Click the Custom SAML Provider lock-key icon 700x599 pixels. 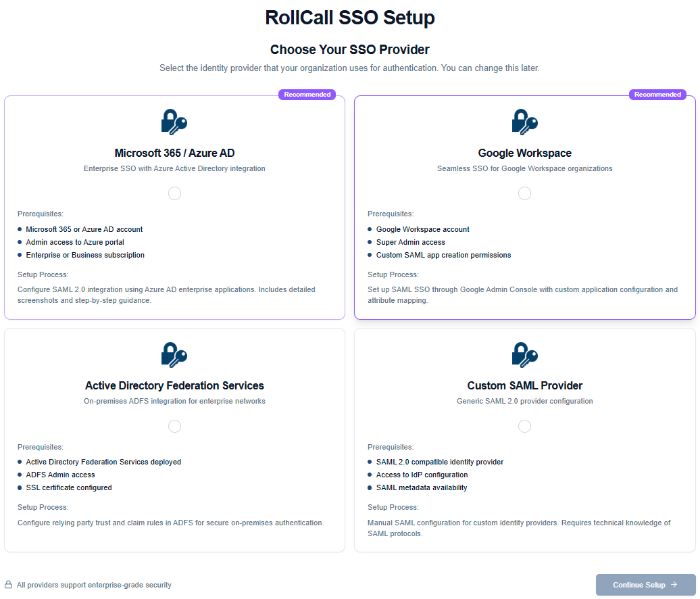tap(524, 355)
